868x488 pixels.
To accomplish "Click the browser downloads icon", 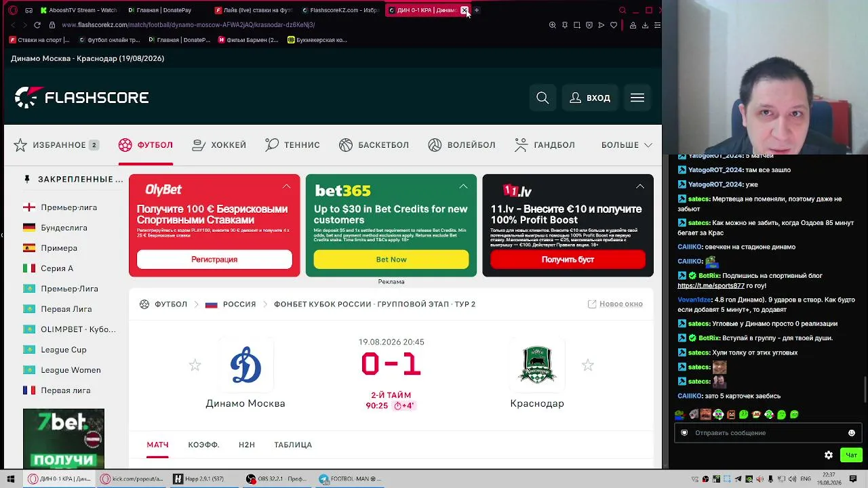I will (x=645, y=25).
